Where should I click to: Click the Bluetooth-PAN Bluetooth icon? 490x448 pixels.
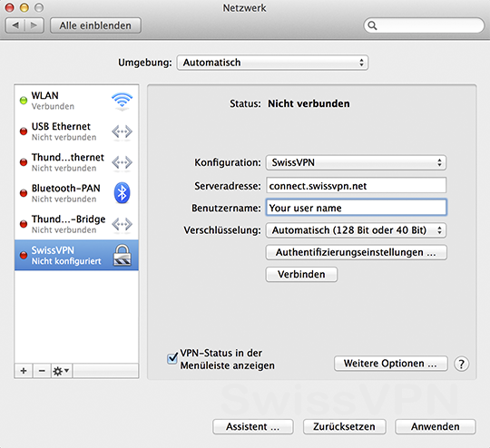tap(122, 193)
